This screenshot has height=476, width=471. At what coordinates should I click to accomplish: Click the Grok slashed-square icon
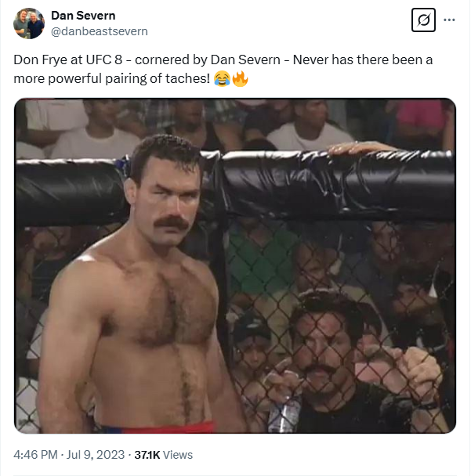click(x=422, y=21)
